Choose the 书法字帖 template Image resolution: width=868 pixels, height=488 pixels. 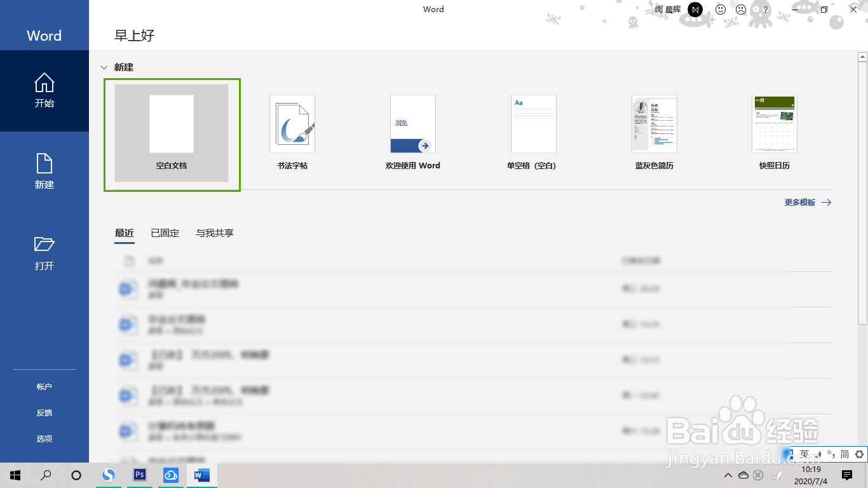[x=292, y=133]
